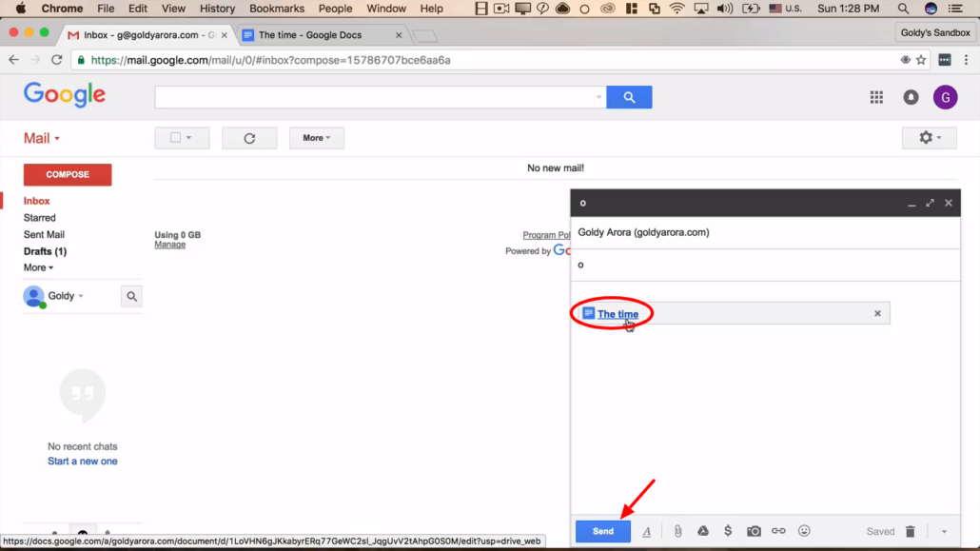Viewport: 980px width, 551px height.
Task: Insert files using the Drive icon
Action: point(703,531)
